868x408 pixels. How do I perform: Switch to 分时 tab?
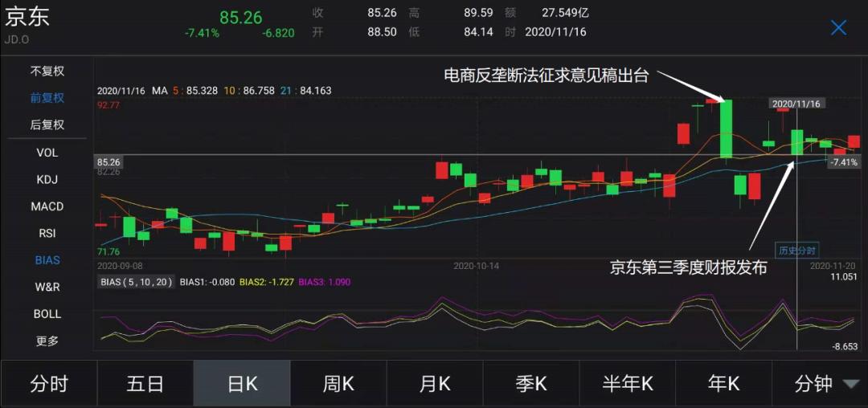coord(49,384)
